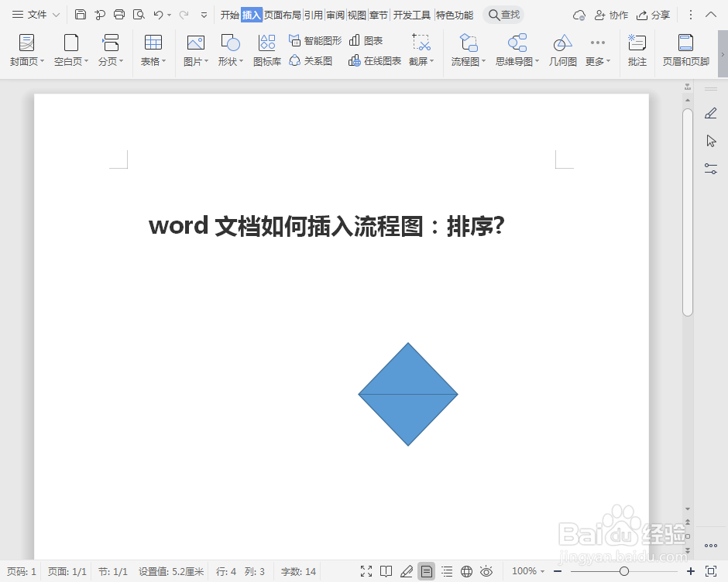728x582 pixels.
Task: Open the 页眉和页脚 header footer editor
Action: pyautogui.click(x=686, y=50)
